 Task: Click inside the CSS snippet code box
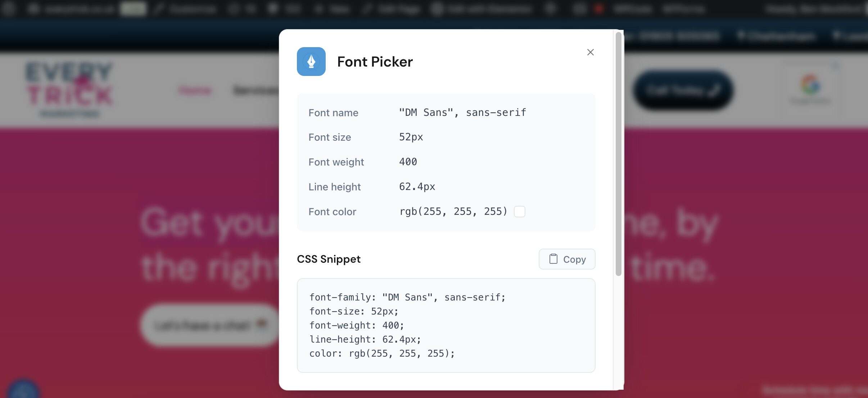click(x=446, y=325)
